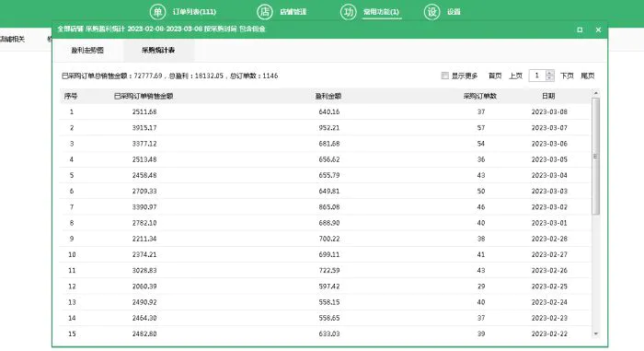Select sales amount cell 2511.68
This screenshot has width=644, height=351.
144,111
